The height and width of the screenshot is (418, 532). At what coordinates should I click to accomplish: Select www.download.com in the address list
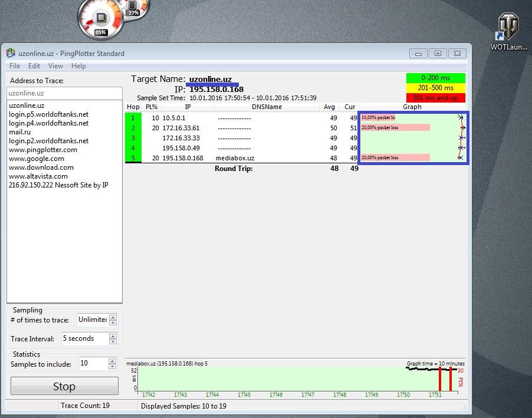coord(41,167)
